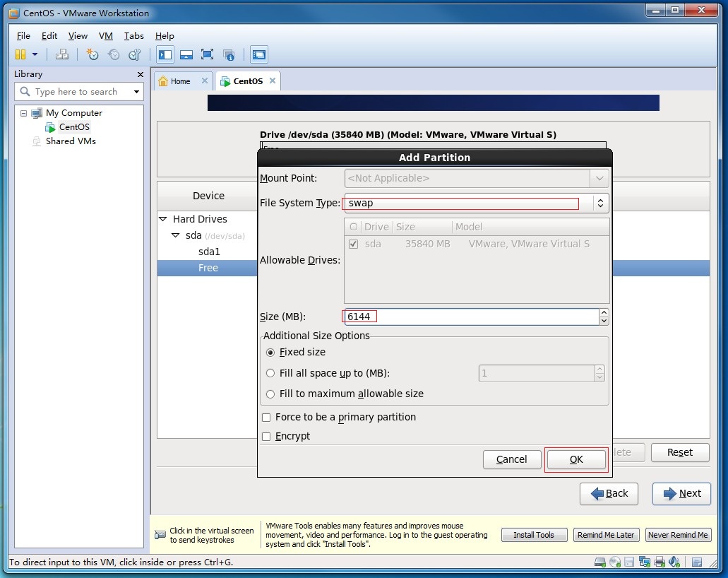Viewport: 728px width, 578px height.
Task: Select Fill to maximum allowable size
Action: click(270, 394)
